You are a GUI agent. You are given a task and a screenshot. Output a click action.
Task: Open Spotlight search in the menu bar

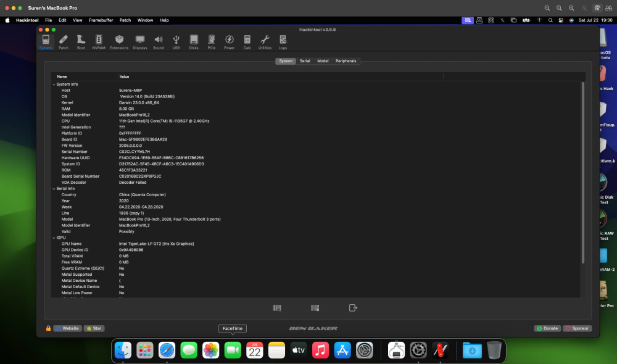550,20
